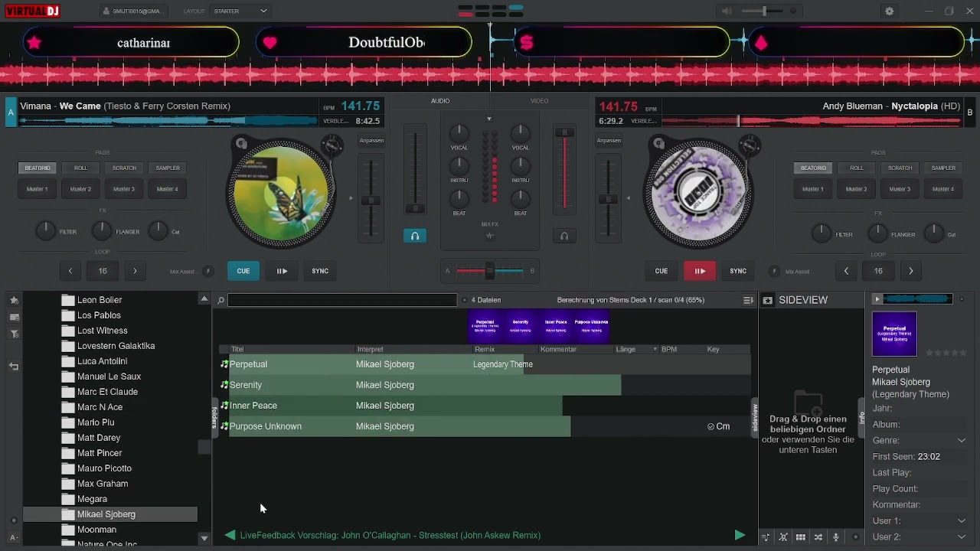Trigger Muster 4 pad on right deck

(943, 189)
